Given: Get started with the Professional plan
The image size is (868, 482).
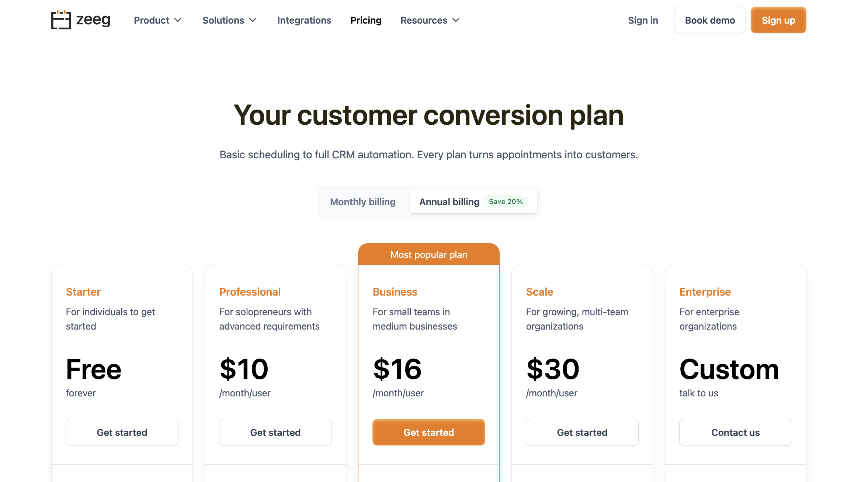Looking at the screenshot, I should [x=275, y=432].
